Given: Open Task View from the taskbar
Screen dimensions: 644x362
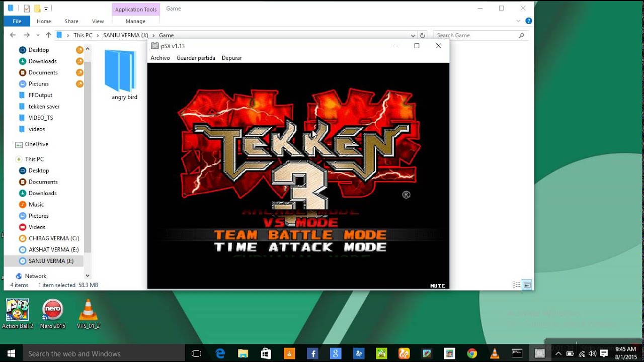Looking at the screenshot, I should coord(197,353).
